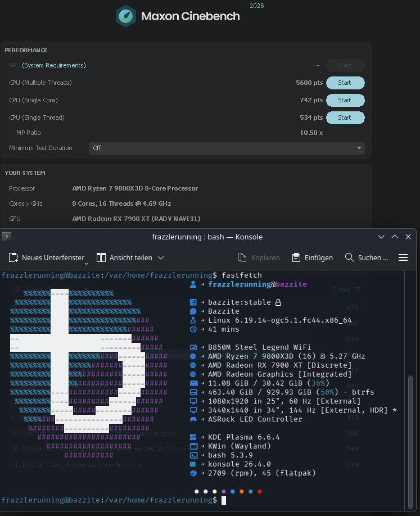Screen dimensions: 420x516
Task: Click the Linux penguin icon beside kernel version
Action: (x=193, y=320)
